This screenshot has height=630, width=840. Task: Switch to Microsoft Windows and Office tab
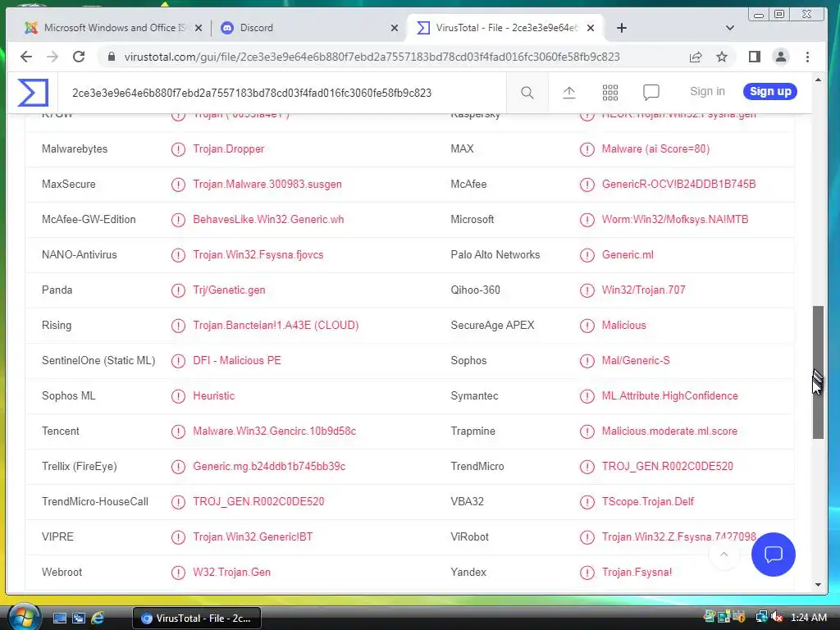click(115, 28)
